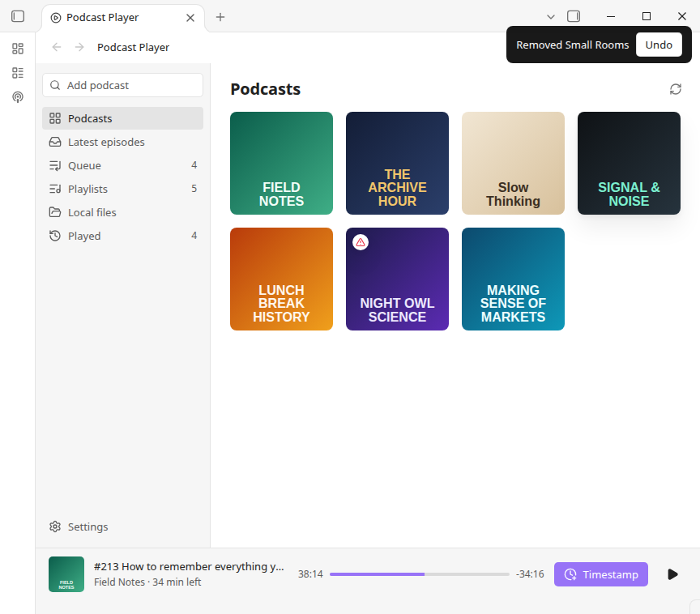Click the now-playing episode title #213
Image resolution: width=700 pixels, height=614 pixels.
coord(189,567)
